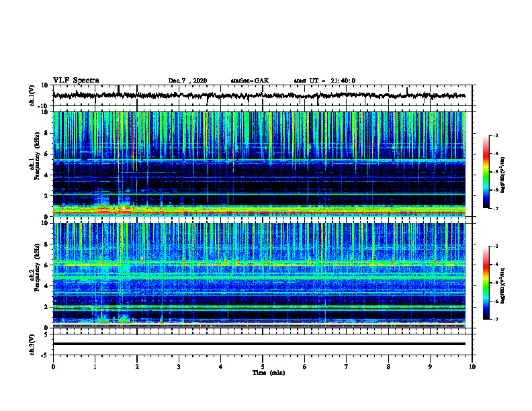Click the "9" tick label on the Time axis
Image resolution: width=532 pixels, height=411 pixels.
click(x=430, y=367)
